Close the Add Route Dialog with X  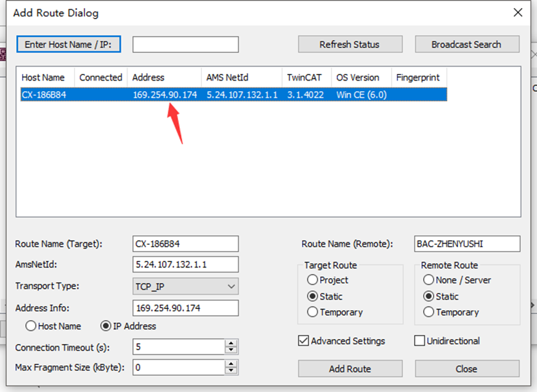(518, 13)
